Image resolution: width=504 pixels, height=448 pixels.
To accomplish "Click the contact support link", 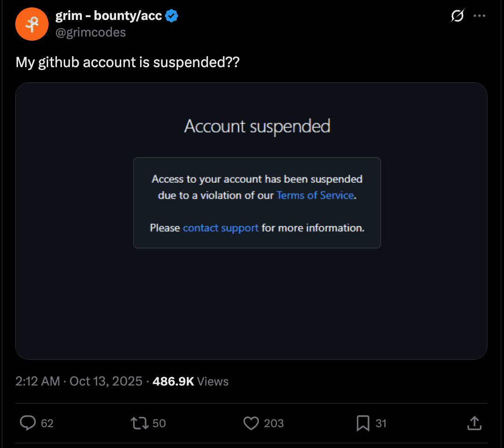I will tap(221, 228).
